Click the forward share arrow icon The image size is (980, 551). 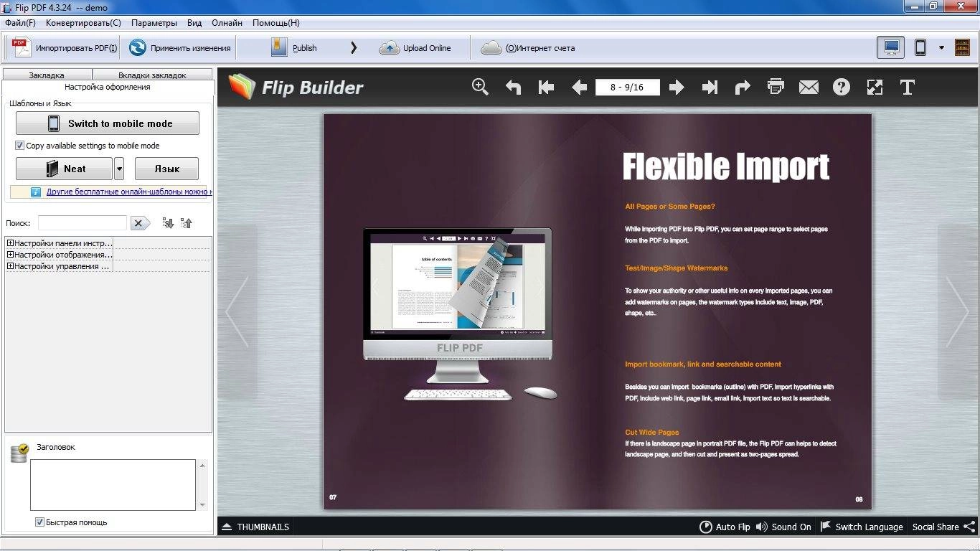click(x=743, y=88)
